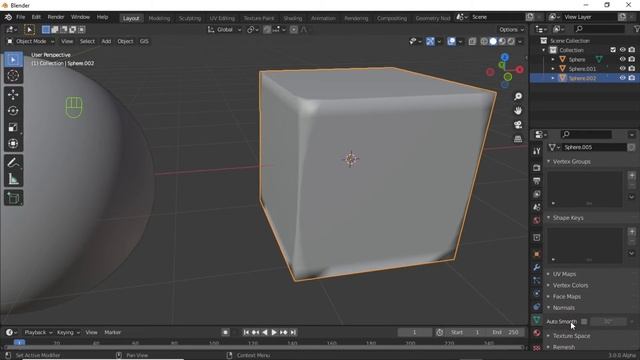The height and width of the screenshot is (360, 640).
Task: Open the viewport Add menu
Action: click(106, 42)
